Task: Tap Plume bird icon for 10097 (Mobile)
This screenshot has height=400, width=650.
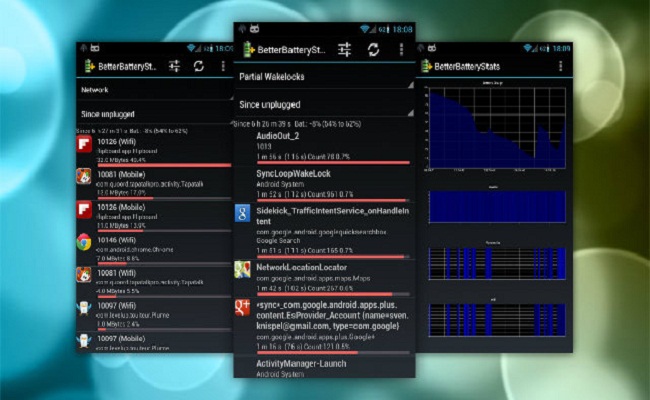Action: point(84,341)
